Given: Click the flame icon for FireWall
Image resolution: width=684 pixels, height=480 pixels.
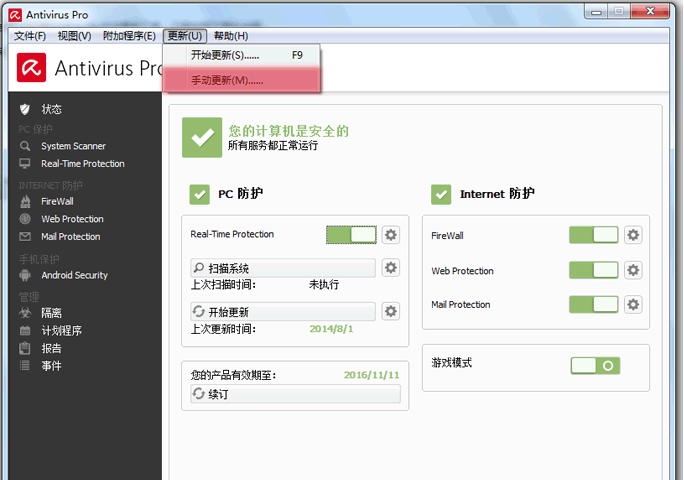Looking at the screenshot, I should [x=25, y=201].
